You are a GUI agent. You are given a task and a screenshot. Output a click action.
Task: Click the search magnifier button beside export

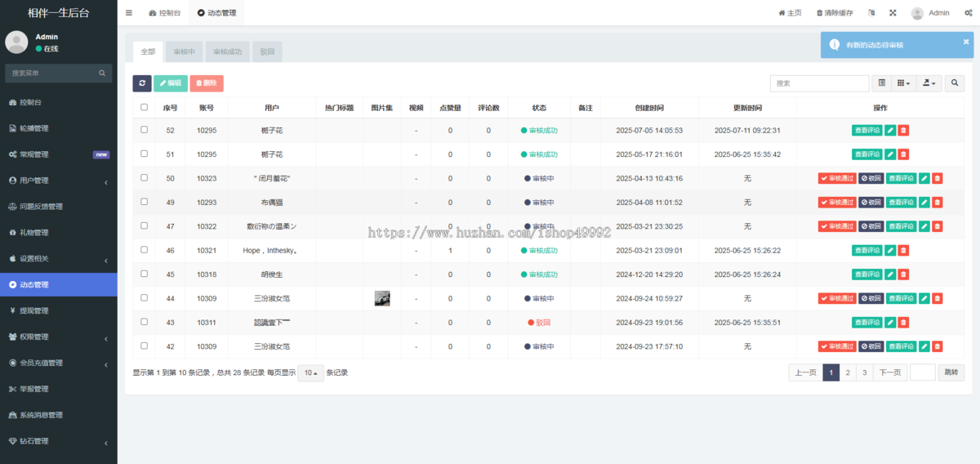click(955, 83)
